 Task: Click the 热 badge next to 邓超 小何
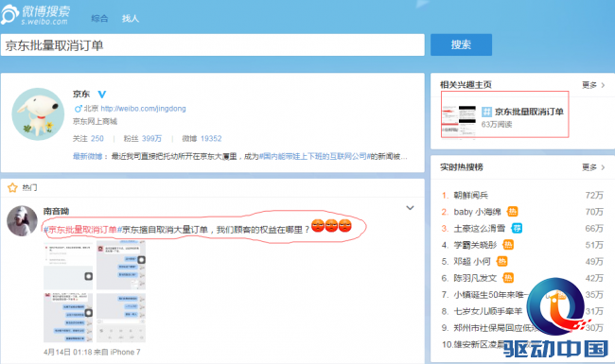(502, 261)
